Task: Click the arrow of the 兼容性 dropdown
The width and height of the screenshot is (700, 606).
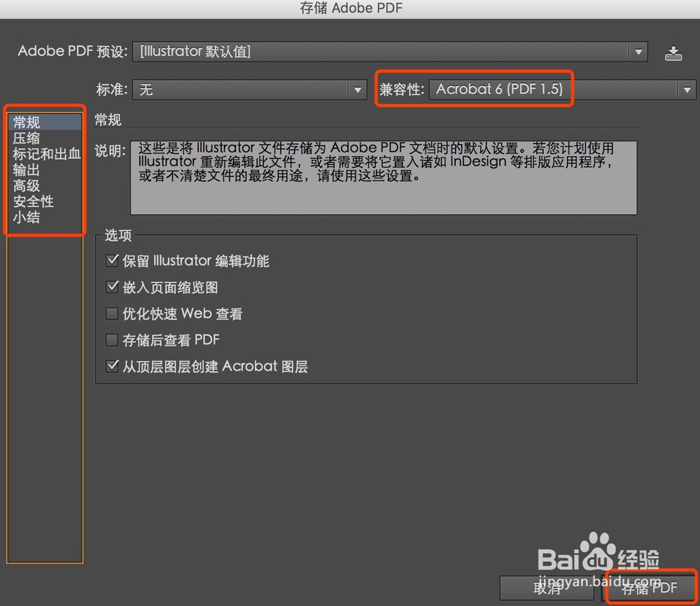Action: (x=687, y=90)
